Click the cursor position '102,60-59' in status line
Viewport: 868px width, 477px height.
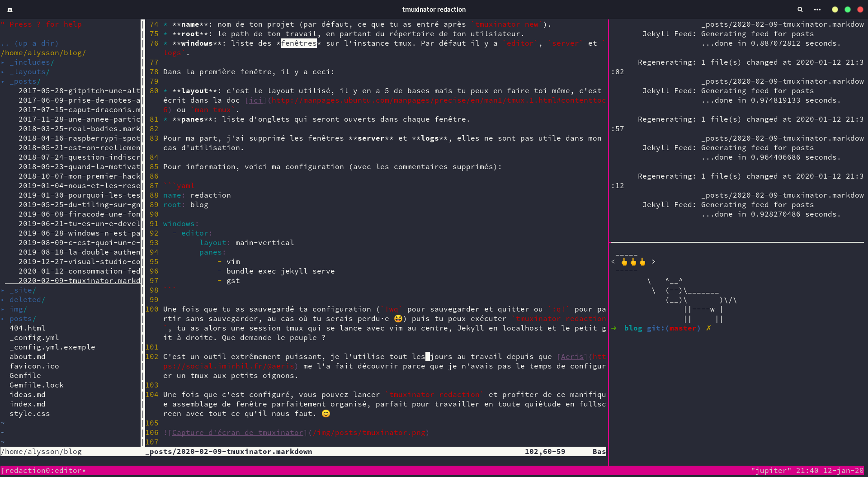tap(545, 452)
